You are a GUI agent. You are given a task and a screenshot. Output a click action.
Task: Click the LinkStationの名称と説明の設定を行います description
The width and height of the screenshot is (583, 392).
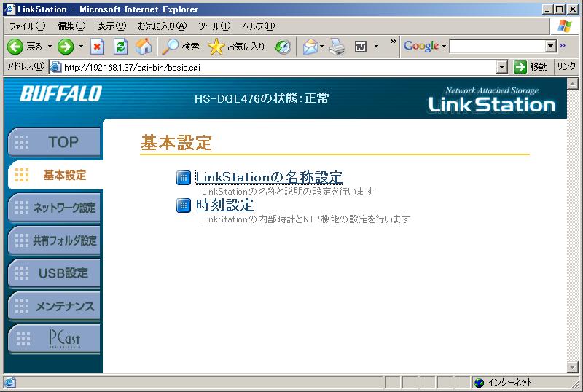pos(288,191)
